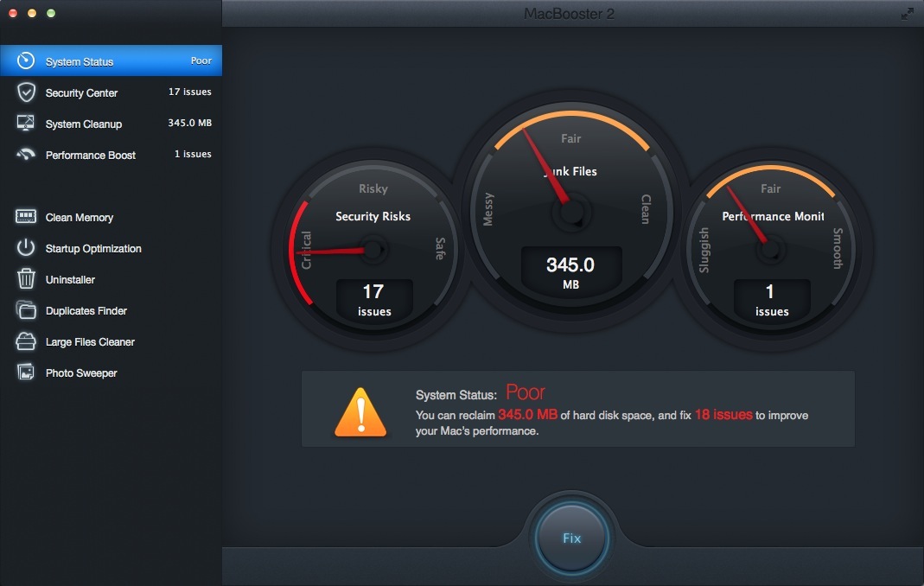Click the Security Risks gauge dial
The width and height of the screenshot is (924, 586).
373,250
